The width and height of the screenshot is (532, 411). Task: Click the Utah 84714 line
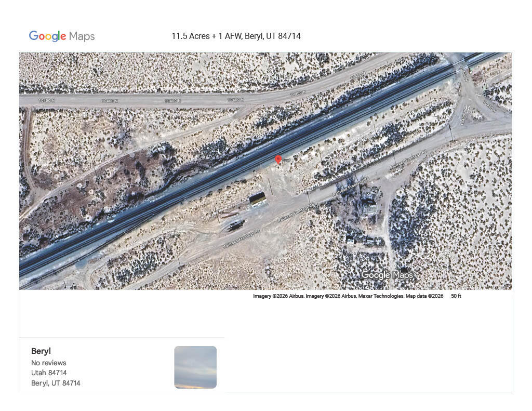(x=49, y=373)
